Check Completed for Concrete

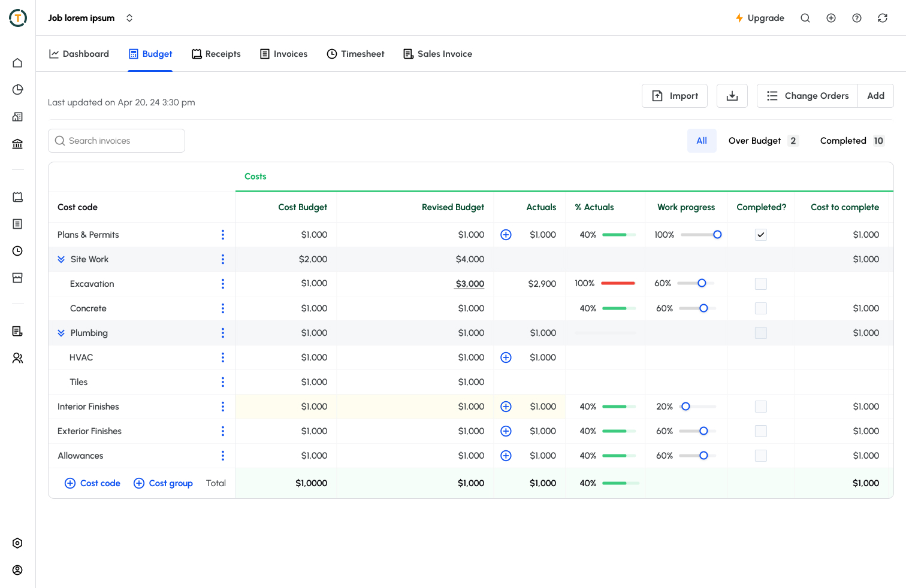tap(761, 308)
